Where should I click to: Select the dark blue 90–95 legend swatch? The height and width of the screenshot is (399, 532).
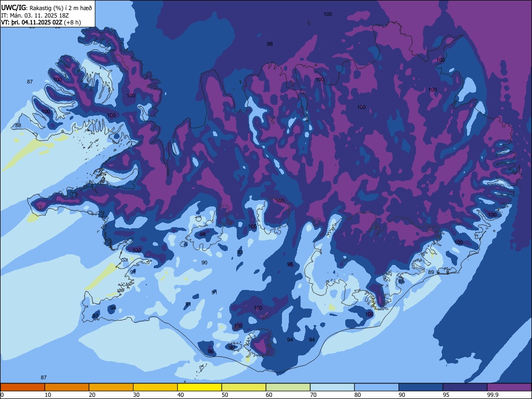pyautogui.click(x=421, y=387)
